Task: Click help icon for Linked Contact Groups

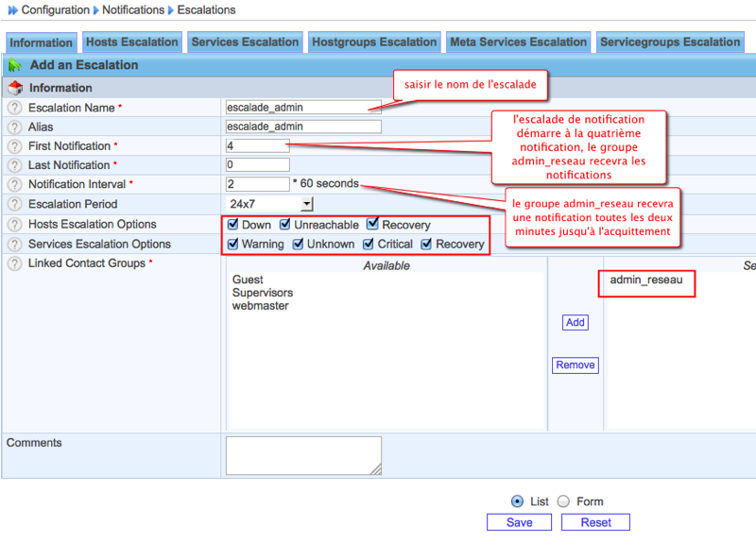Action: (14, 263)
